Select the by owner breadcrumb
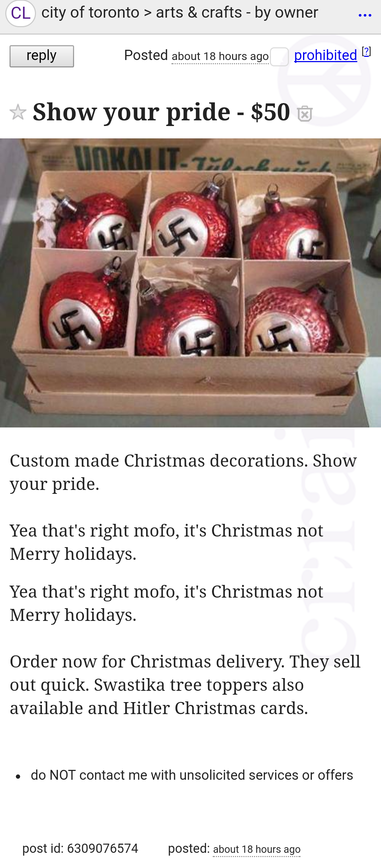Image resolution: width=381 pixels, height=868 pixels. (x=286, y=13)
